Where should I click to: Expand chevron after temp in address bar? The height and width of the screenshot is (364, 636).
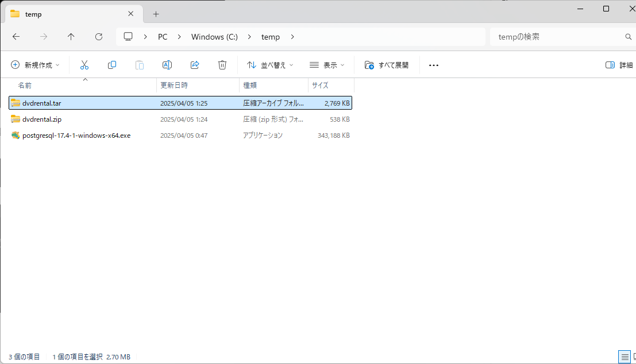tap(292, 37)
